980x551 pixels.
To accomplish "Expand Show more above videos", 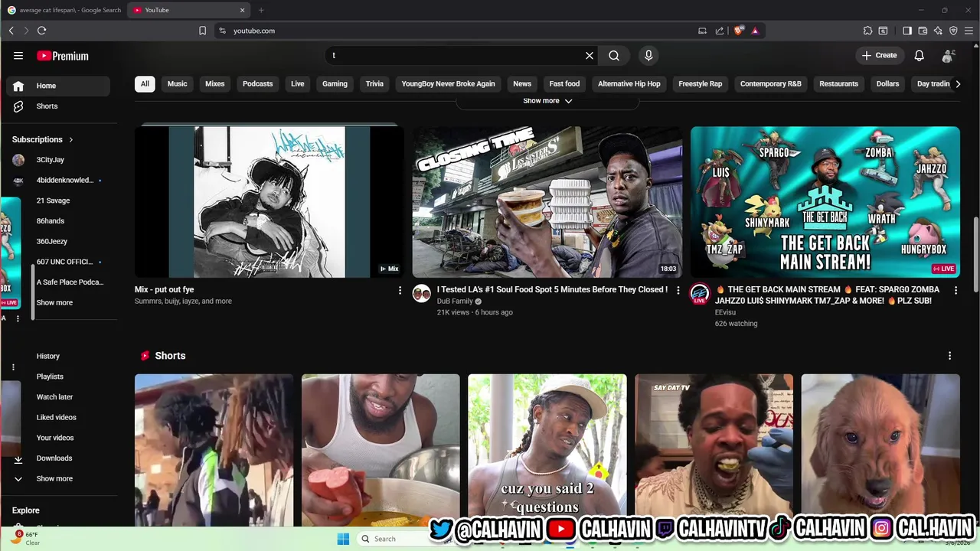I will tap(547, 101).
